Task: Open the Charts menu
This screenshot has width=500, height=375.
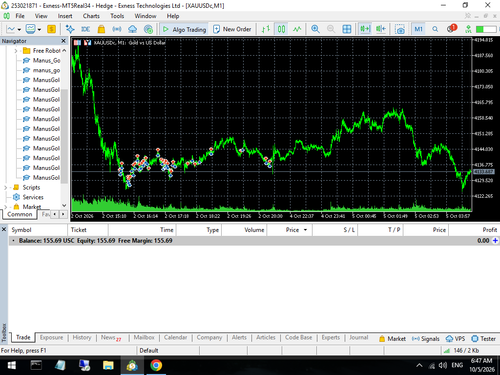Action: [x=91, y=16]
